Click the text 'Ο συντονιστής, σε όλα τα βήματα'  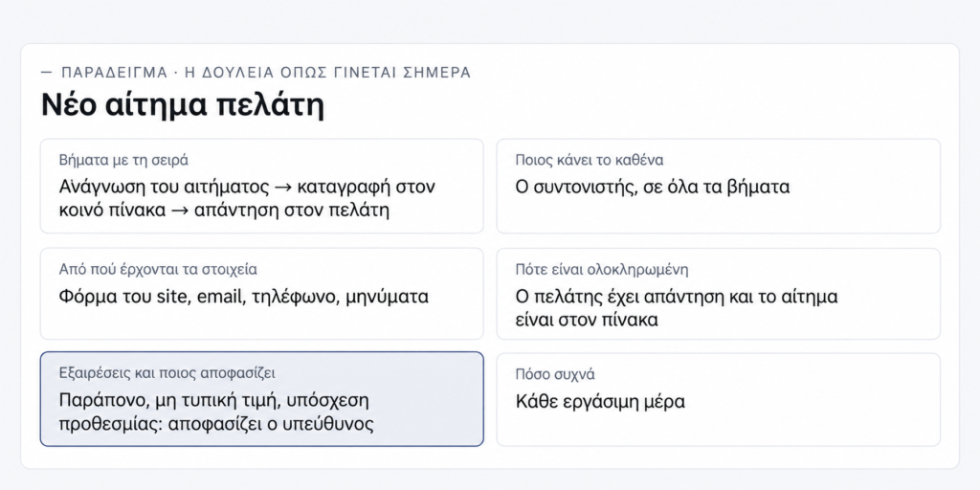point(653,187)
